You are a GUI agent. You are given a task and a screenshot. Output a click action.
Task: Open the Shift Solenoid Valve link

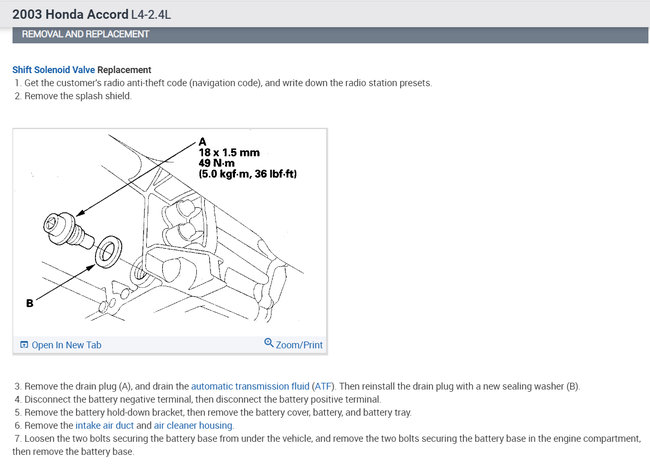tap(53, 70)
